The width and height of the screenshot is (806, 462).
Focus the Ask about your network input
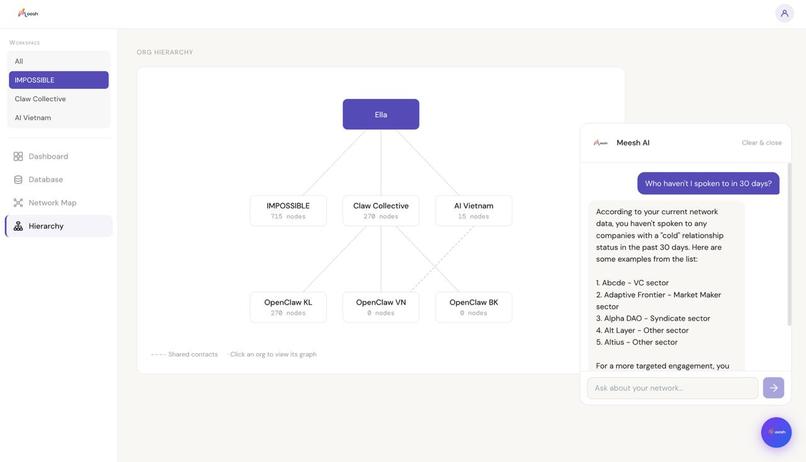coord(672,388)
